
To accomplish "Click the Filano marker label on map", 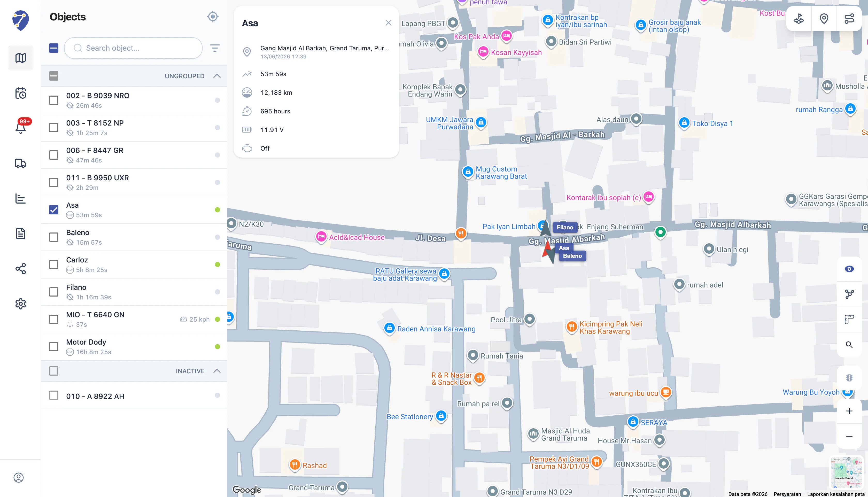I will (565, 227).
